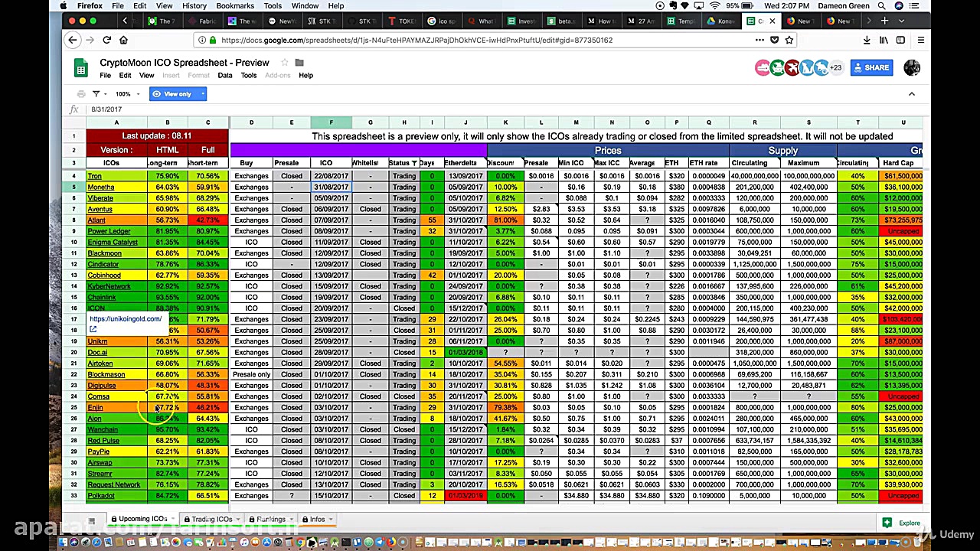Viewport: 980px width, 551px height.
Task: Open the page actions three-dots icon
Action: coord(759,40)
